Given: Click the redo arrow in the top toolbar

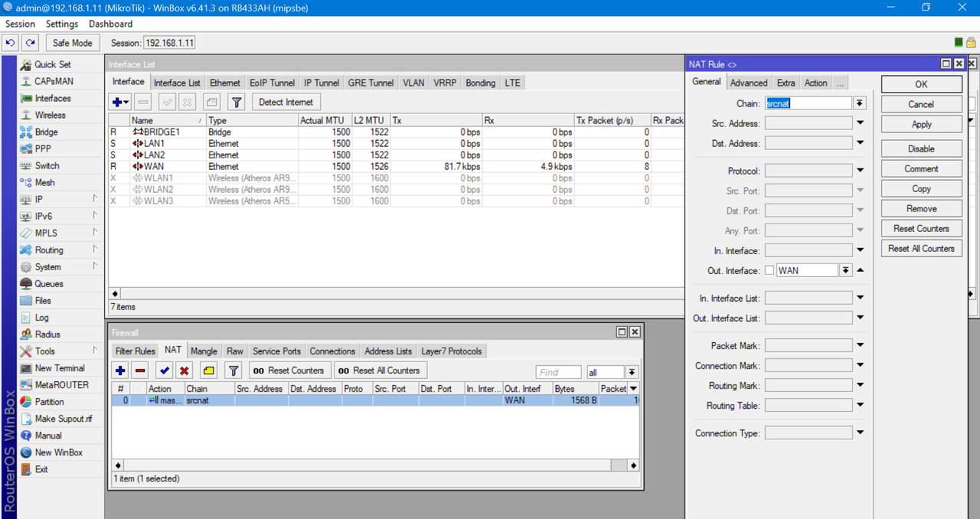Looking at the screenshot, I should point(30,43).
